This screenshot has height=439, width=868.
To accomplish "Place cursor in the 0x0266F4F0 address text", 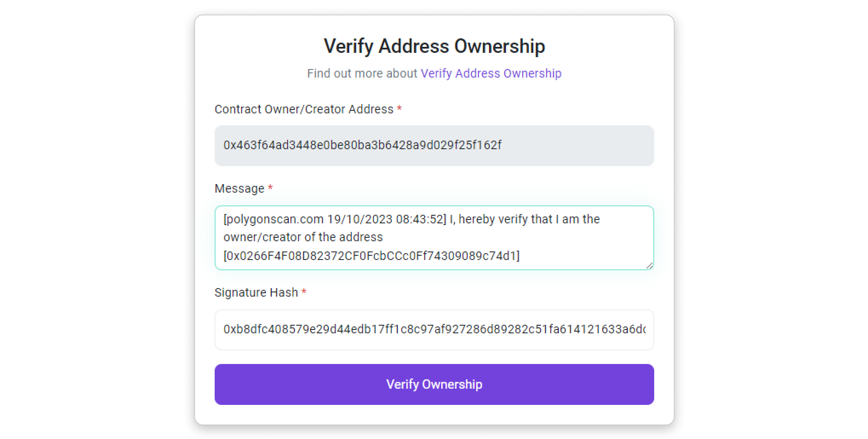I will click(x=371, y=256).
